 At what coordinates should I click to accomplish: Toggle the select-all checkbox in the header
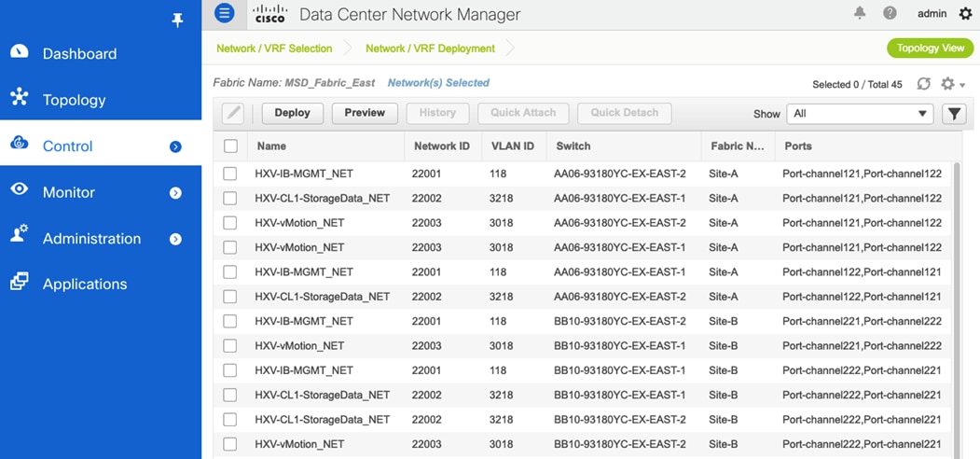tap(230, 146)
